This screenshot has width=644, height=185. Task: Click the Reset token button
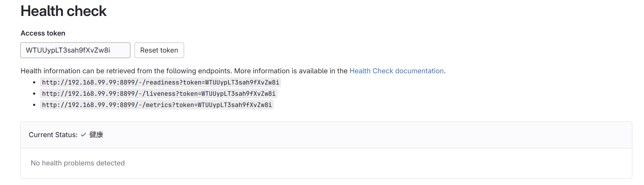159,50
